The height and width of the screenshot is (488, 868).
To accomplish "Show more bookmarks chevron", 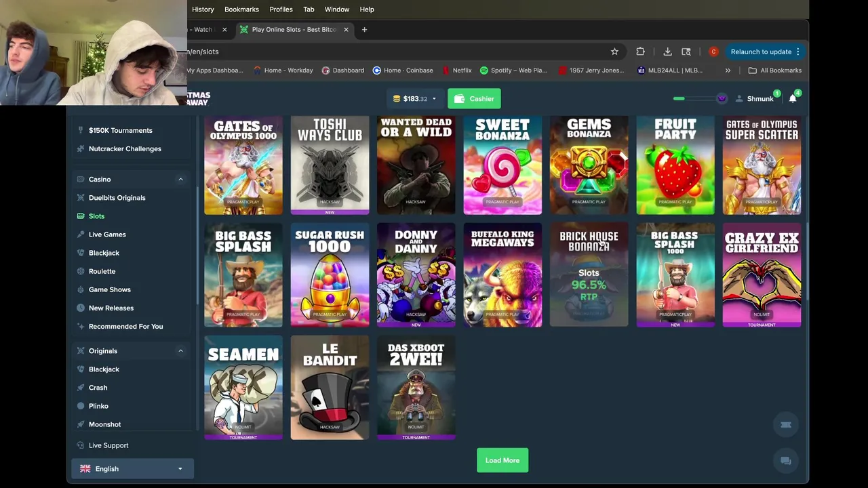I will click(x=728, y=70).
